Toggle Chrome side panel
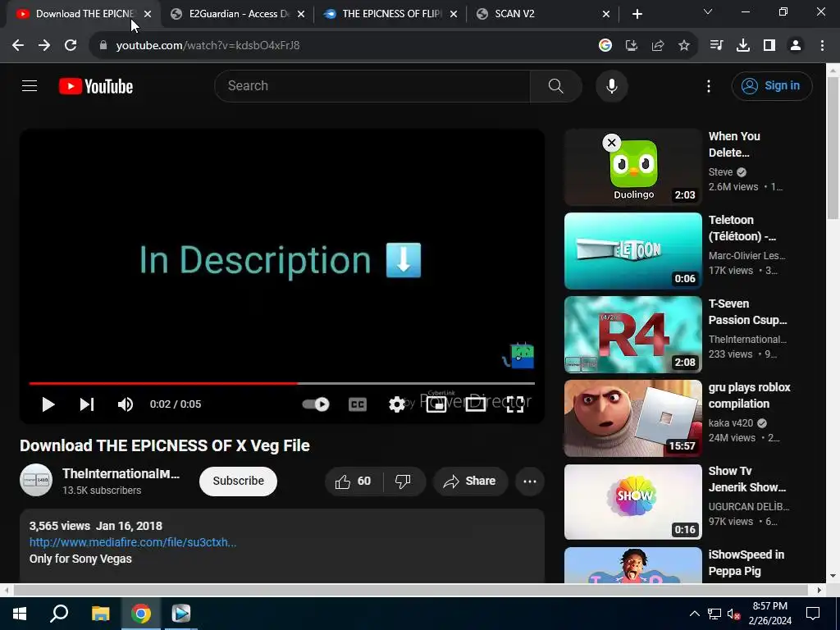Screen dimensions: 840x630 pyautogui.click(x=769, y=46)
